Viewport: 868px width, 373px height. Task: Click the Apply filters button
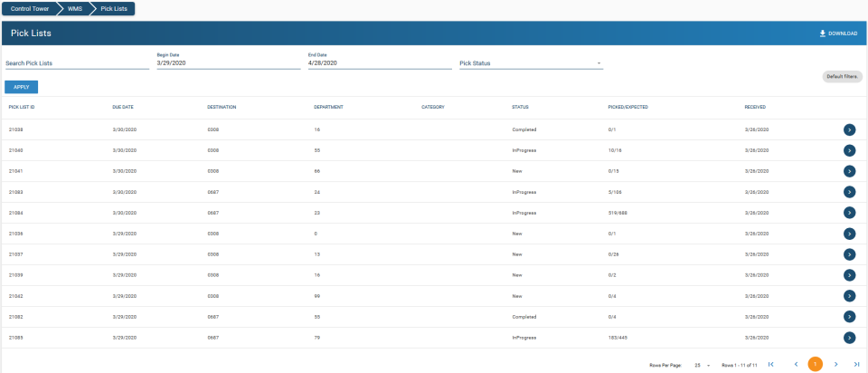coord(22,87)
